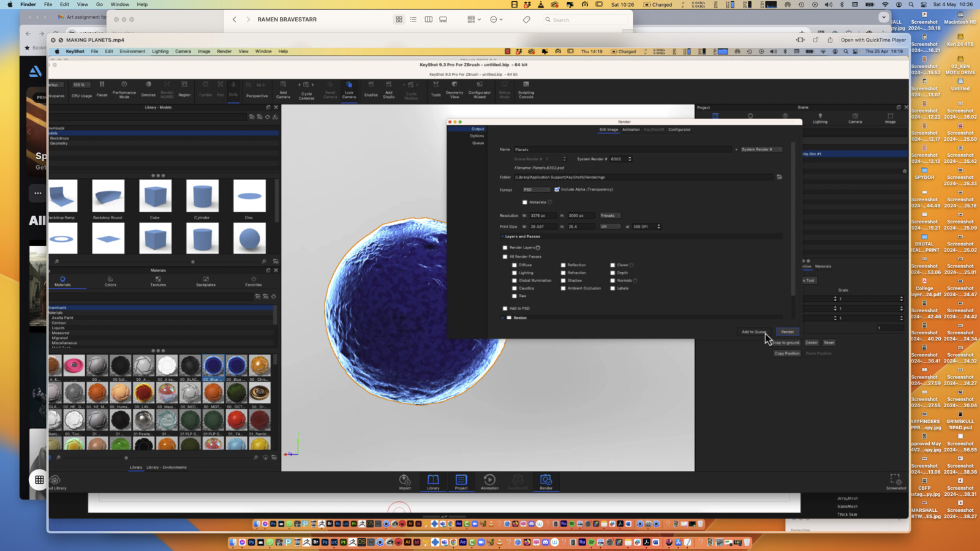
Task: Open the resolution Presets dropdown
Action: point(609,216)
